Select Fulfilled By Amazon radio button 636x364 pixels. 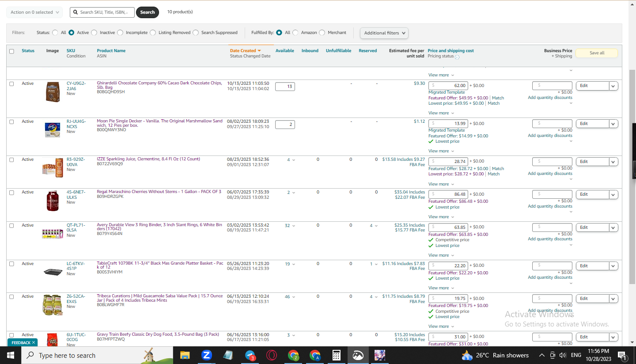click(295, 32)
